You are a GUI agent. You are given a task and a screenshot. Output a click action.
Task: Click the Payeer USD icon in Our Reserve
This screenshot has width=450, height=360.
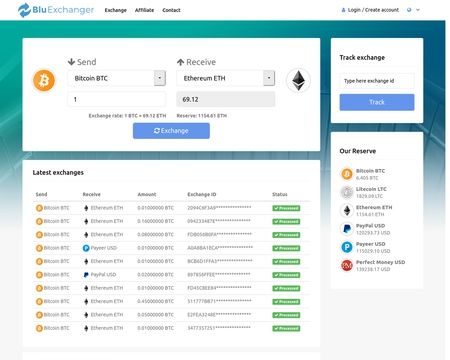[x=347, y=247]
